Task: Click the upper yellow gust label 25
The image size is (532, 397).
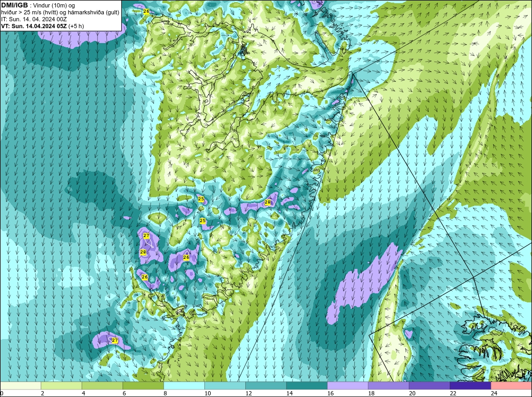Action: (x=201, y=199)
